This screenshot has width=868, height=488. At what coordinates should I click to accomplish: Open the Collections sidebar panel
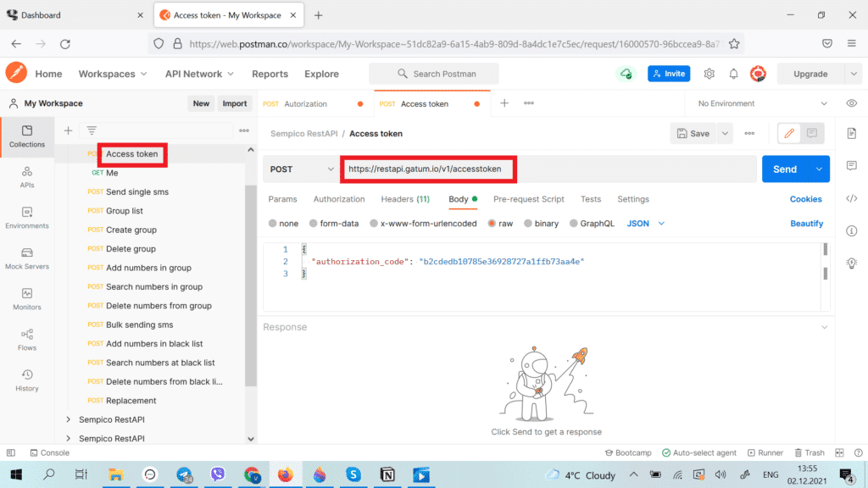(26, 136)
